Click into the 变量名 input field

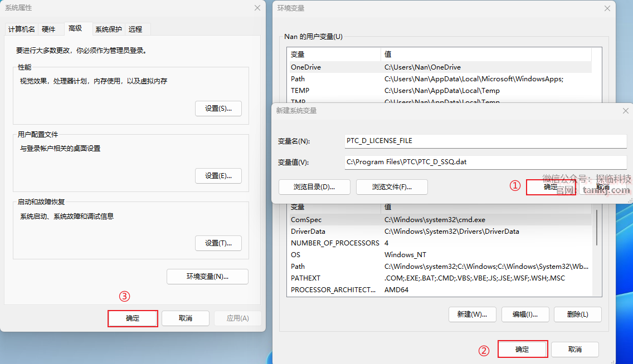(x=485, y=141)
